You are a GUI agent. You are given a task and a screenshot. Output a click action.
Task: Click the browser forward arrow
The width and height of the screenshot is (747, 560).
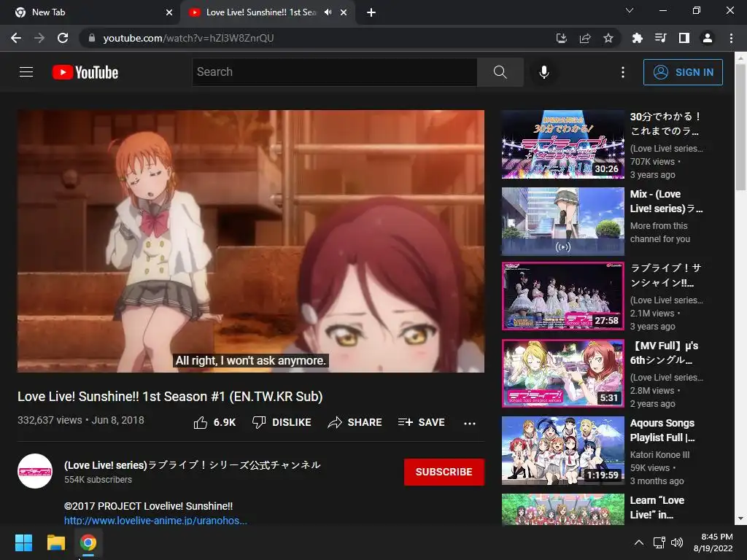coord(39,38)
